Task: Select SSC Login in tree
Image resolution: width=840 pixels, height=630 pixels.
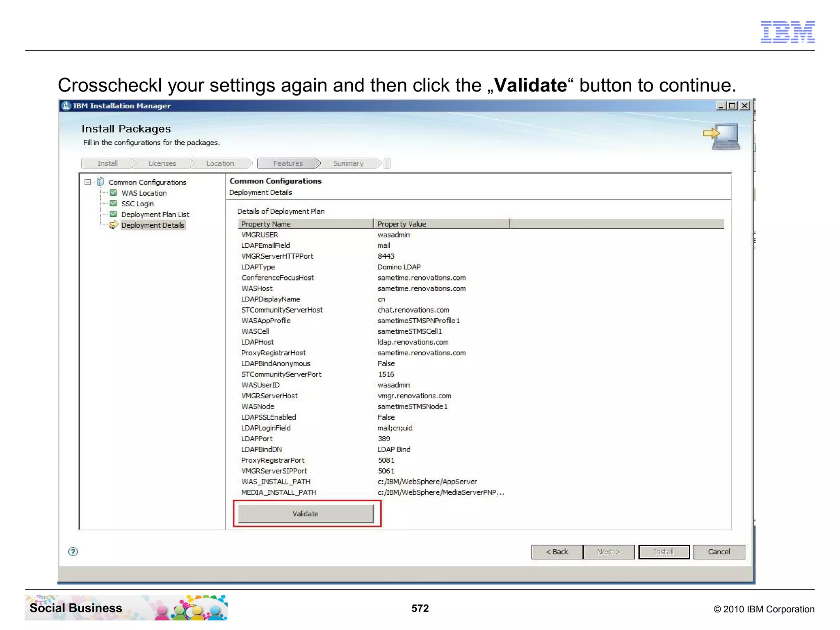Action: coord(137,203)
